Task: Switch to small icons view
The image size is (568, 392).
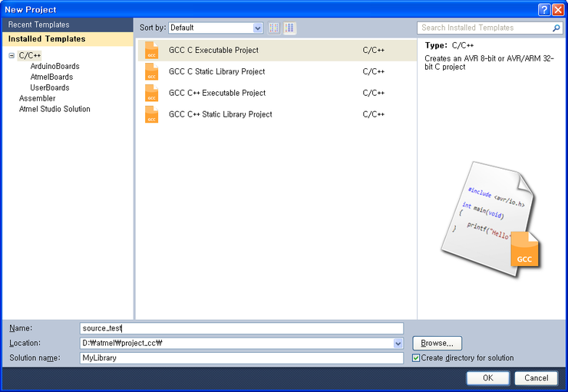Action: [x=274, y=28]
